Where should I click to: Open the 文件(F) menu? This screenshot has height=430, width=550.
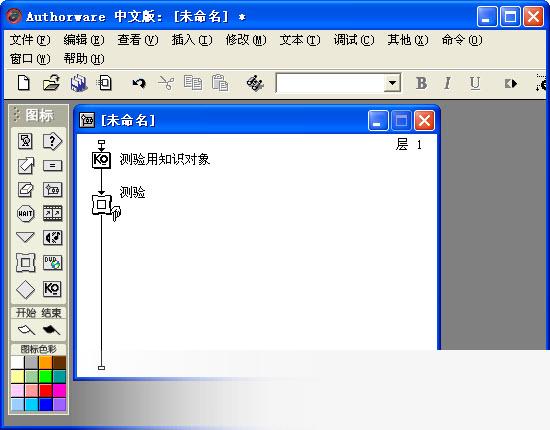(x=30, y=40)
